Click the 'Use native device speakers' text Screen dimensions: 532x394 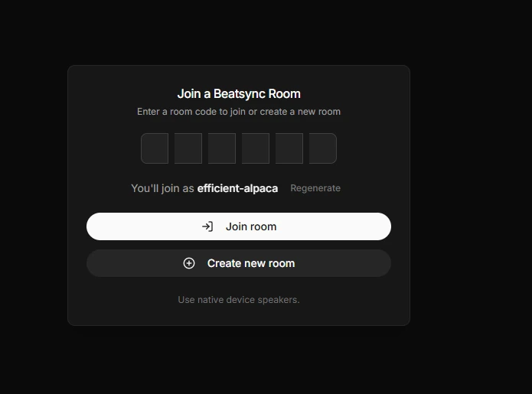[x=239, y=300]
